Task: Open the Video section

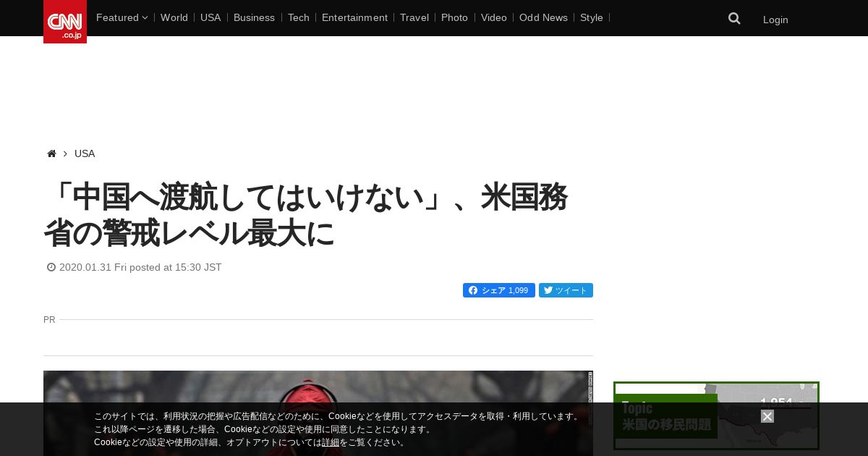Action: pyautogui.click(x=494, y=17)
